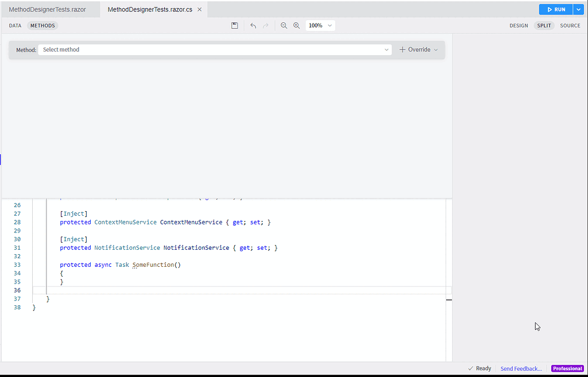The width and height of the screenshot is (588, 377).
Task: Click the Professional badge
Action: tap(567, 368)
